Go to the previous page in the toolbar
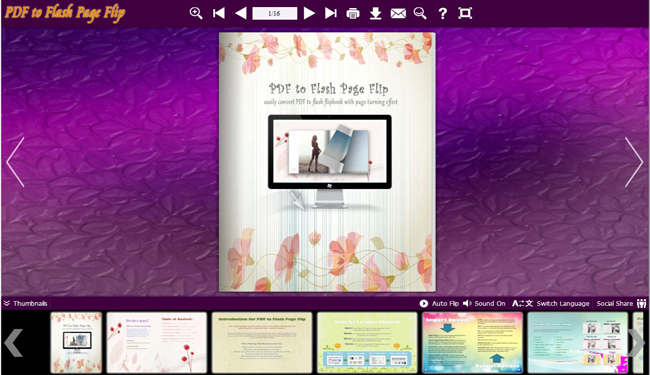650x375 pixels. pos(241,13)
